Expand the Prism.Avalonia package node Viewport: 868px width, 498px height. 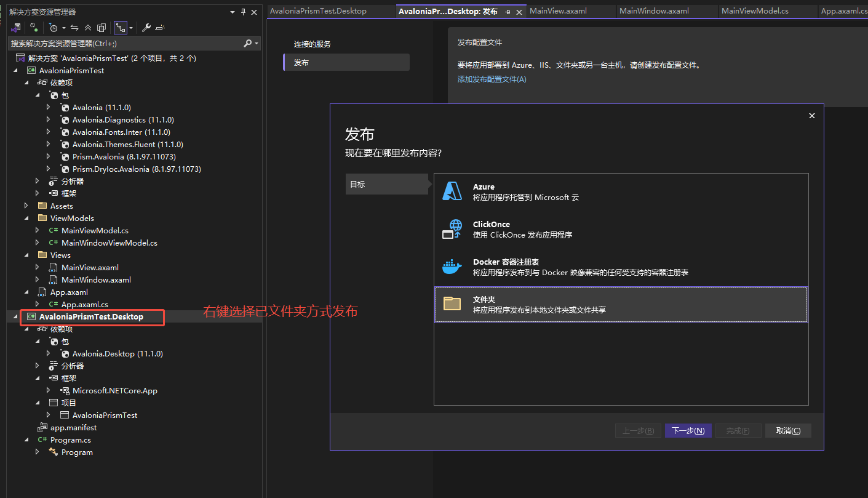48,156
